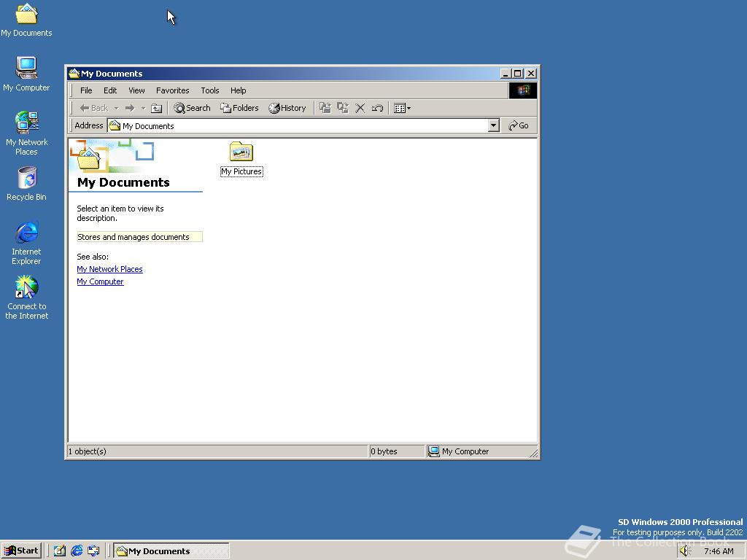Go up one folder level
The width and height of the screenshot is (747, 560).
pos(156,108)
